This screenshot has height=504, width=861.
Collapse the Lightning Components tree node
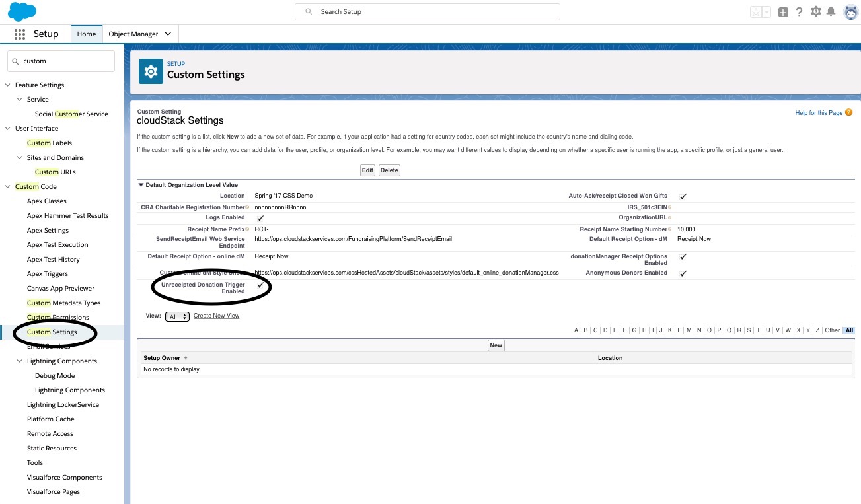(20, 361)
